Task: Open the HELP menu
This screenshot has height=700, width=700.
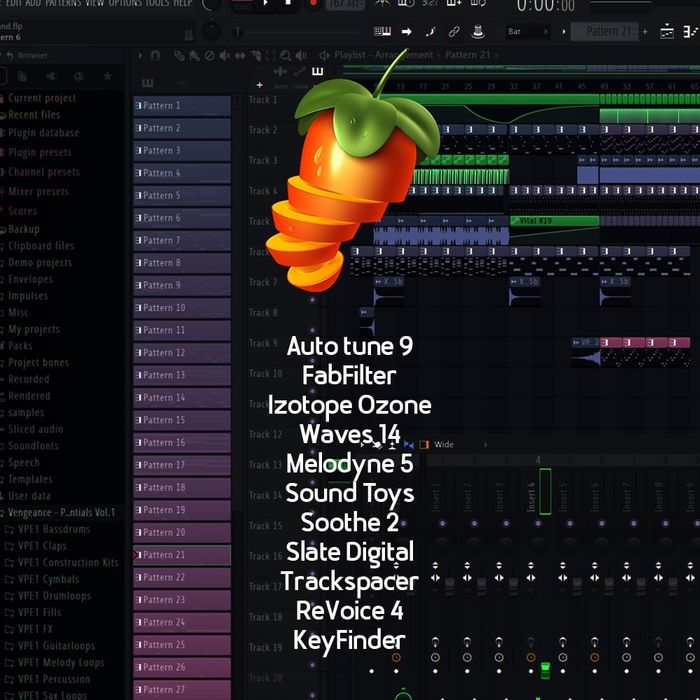Action: click(183, 3)
